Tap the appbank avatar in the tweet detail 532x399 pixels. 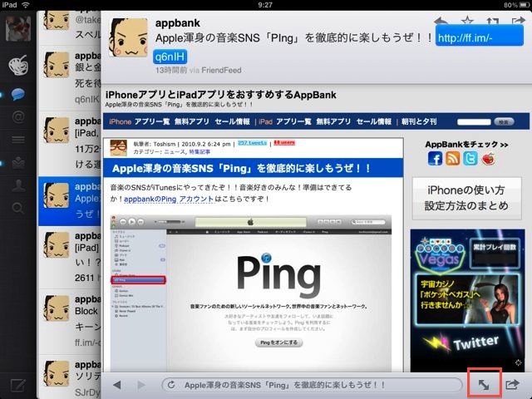(128, 37)
